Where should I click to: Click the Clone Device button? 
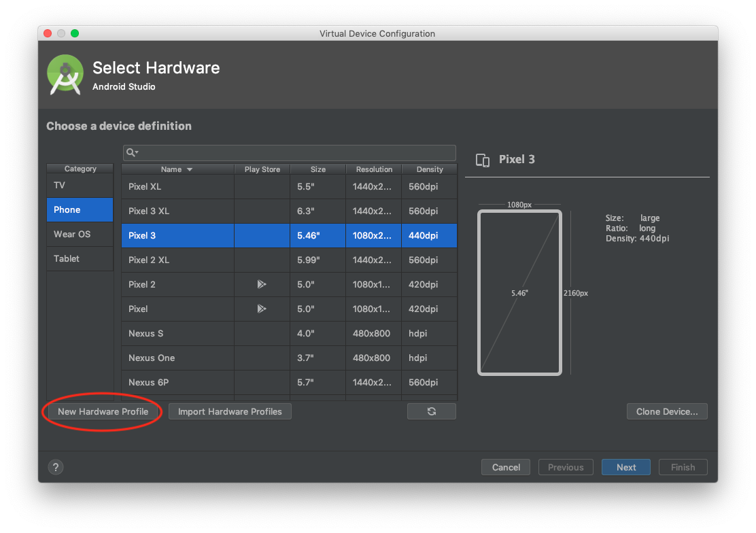[x=667, y=411]
